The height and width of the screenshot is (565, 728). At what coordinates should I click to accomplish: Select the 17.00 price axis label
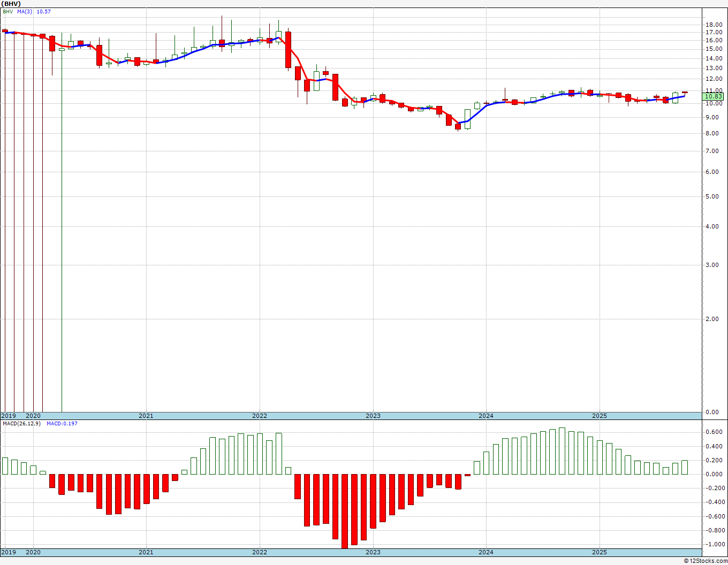[x=713, y=32]
